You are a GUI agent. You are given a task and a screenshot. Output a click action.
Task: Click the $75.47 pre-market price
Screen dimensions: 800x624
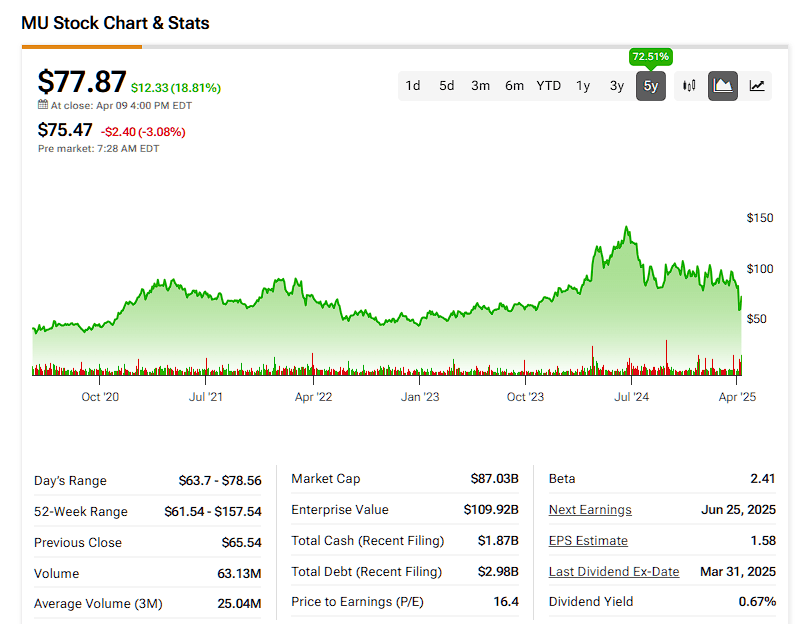pyautogui.click(x=65, y=130)
